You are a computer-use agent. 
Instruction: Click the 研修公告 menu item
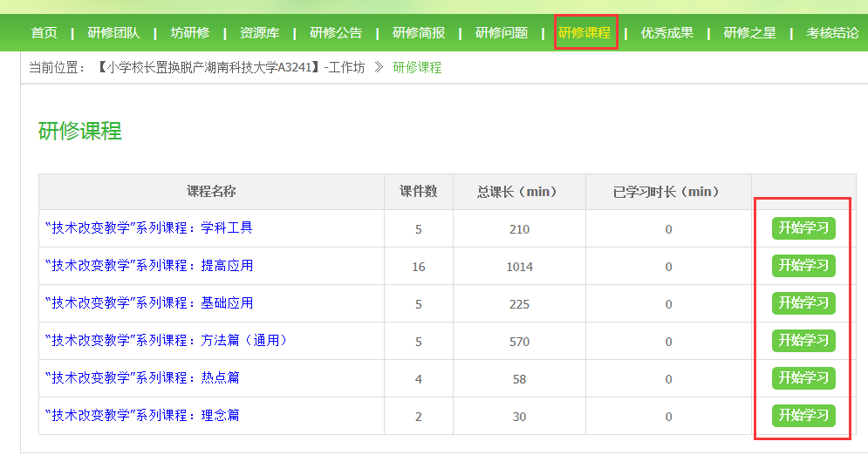336,33
